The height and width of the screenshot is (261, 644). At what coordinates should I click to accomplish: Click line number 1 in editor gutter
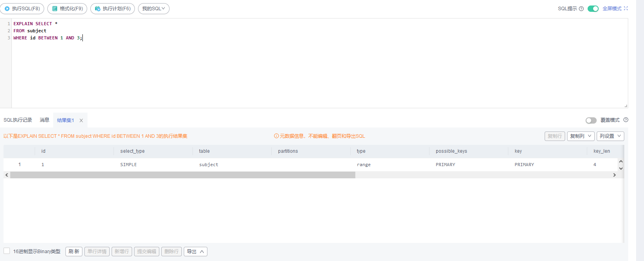[x=9, y=24]
